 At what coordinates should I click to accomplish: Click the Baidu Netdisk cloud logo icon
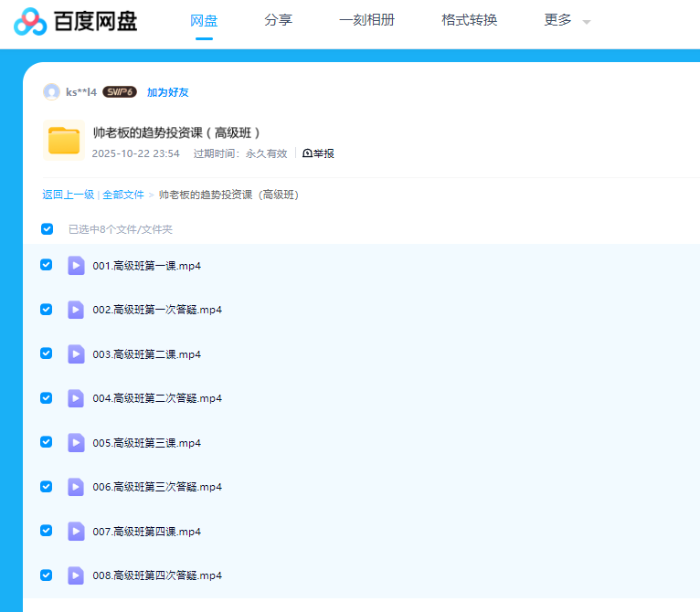[29, 20]
